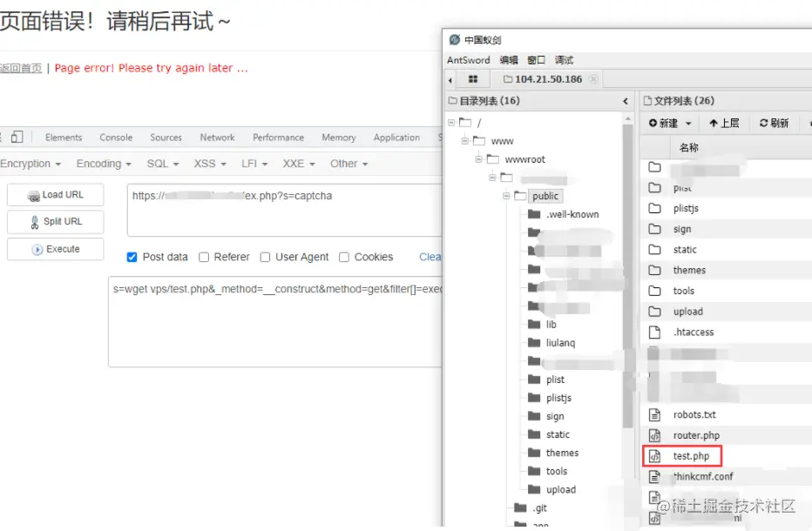The width and height of the screenshot is (812, 531).
Task: Switch to the Memory tab
Action: pyautogui.click(x=339, y=138)
